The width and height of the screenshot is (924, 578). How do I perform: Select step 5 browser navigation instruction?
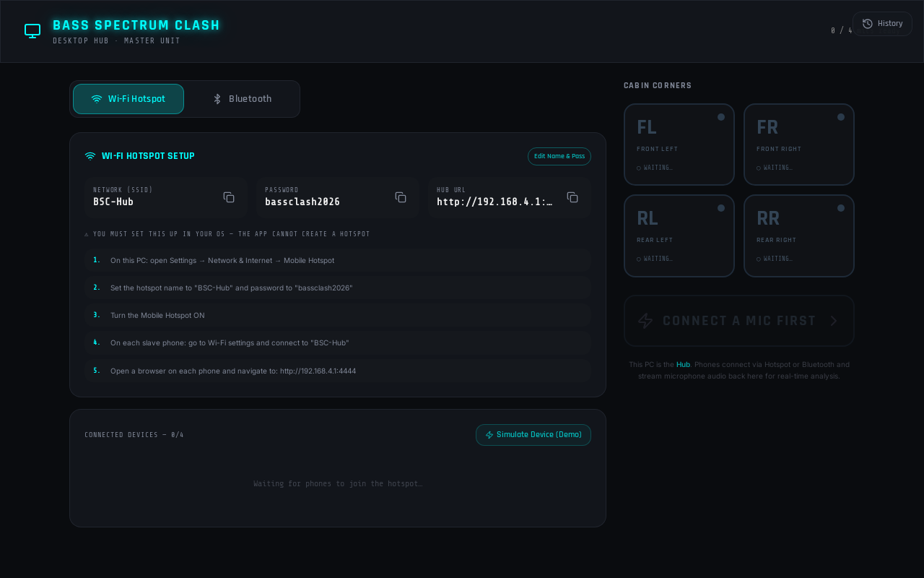(338, 371)
